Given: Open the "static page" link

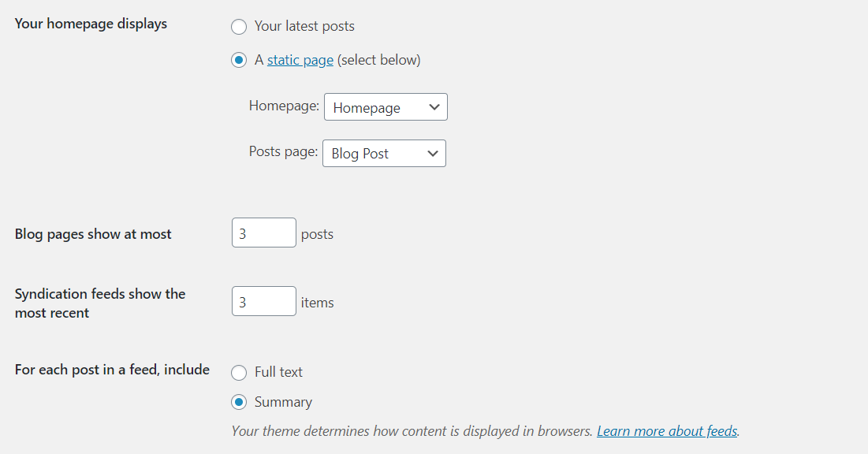Looking at the screenshot, I should point(300,59).
